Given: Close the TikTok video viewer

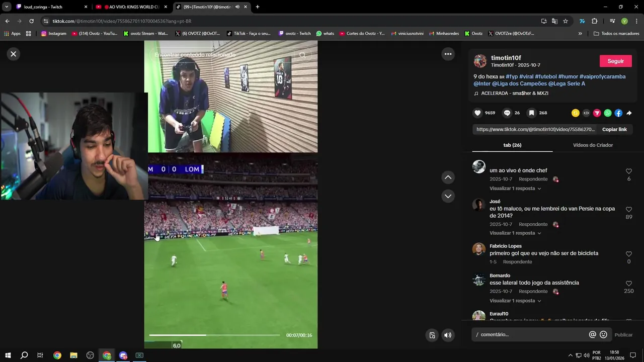Looking at the screenshot, I should tap(14, 54).
